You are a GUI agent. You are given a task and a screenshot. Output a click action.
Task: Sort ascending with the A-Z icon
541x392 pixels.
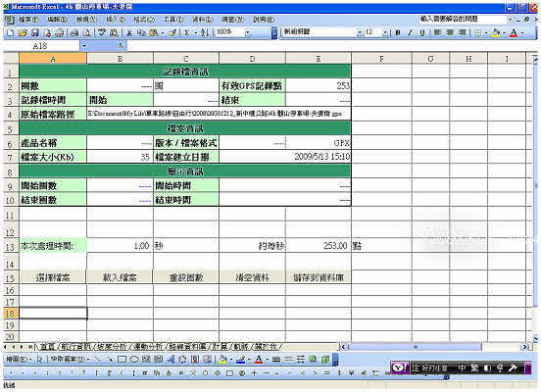coord(205,32)
